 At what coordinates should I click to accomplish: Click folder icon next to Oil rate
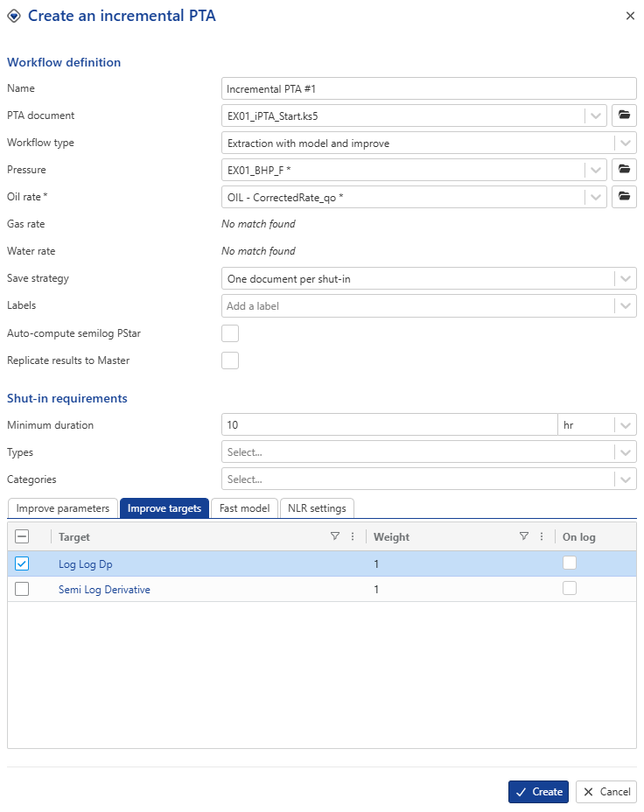click(x=623, y=198)
